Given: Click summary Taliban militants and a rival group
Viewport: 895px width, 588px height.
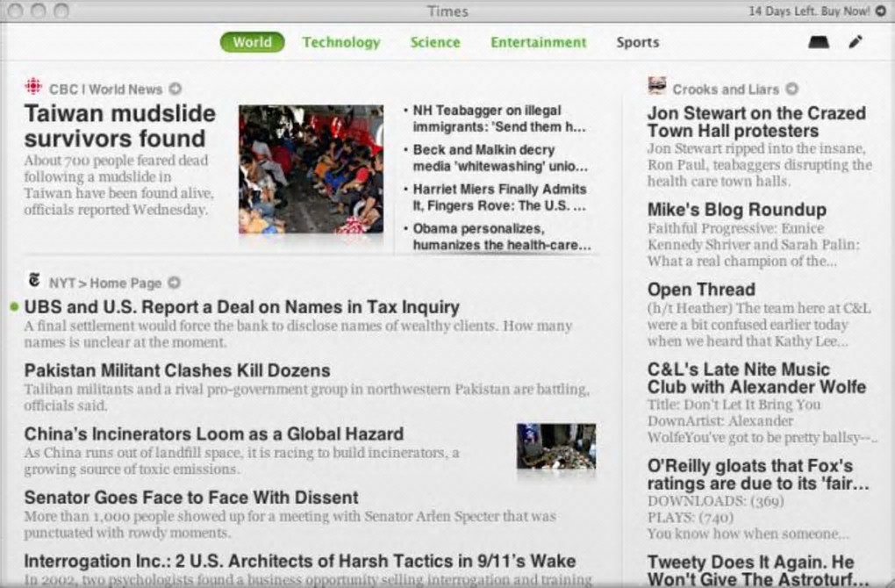Looking at the screenshot, I should point(306,398).
